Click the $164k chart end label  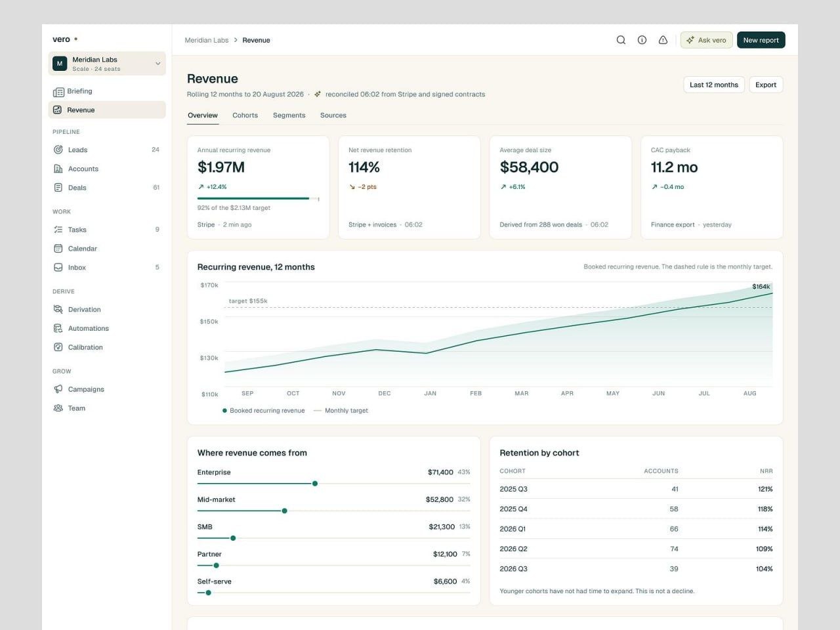[x=761, y=287]
